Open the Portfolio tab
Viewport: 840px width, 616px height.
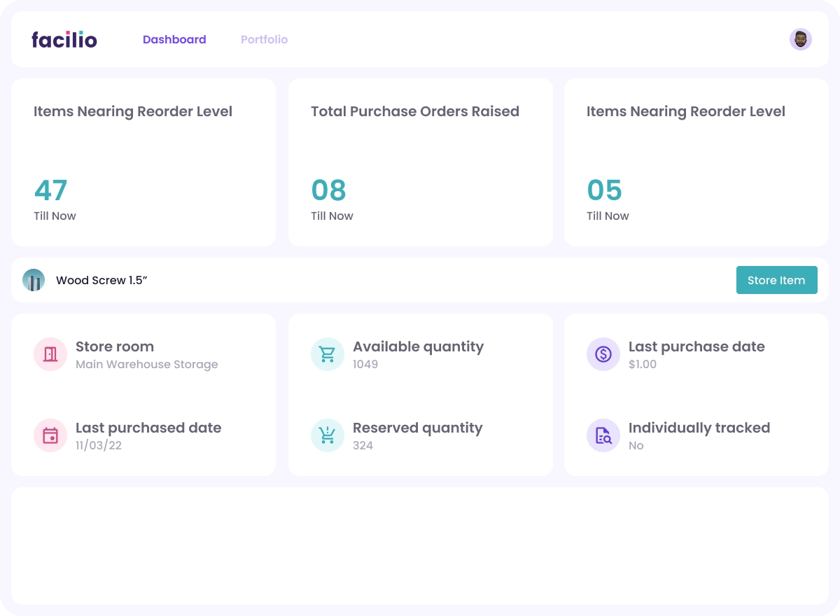pos(264,40)
